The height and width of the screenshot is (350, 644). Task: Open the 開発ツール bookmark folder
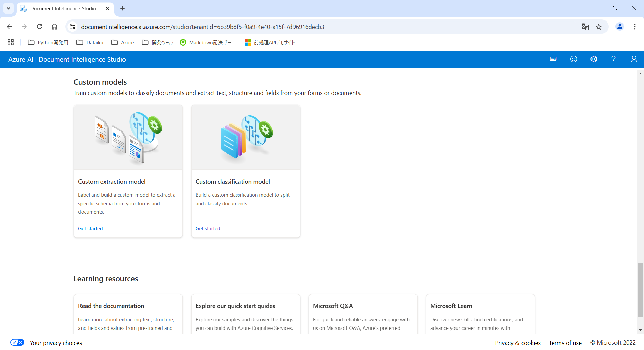tap(157, 42)
